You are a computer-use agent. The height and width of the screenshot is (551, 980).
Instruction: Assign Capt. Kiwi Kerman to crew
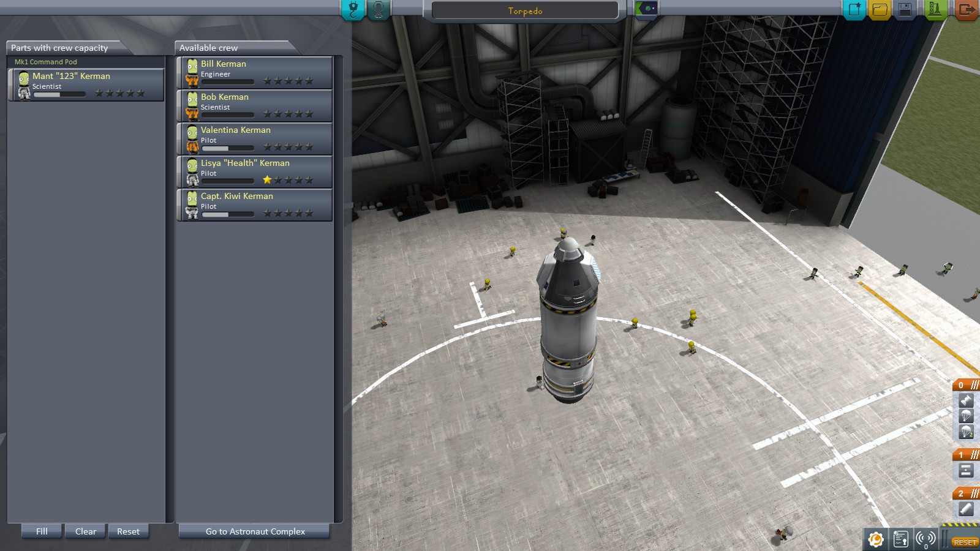click(254, 205)
